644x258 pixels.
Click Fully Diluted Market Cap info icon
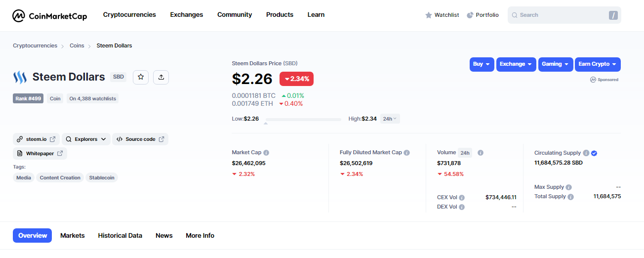coord(407,153)
